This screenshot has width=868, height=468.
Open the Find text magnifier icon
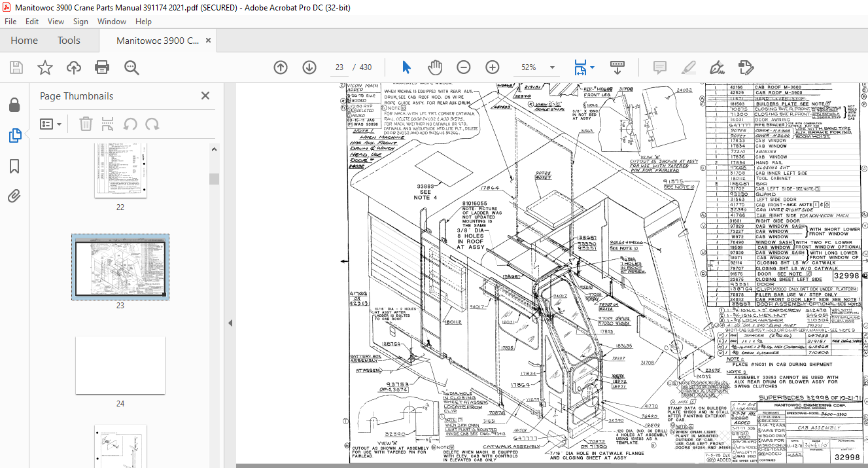(131, 67)
